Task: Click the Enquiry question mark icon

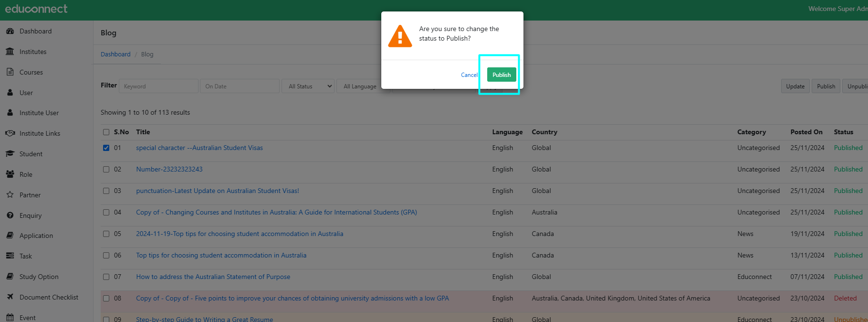Action: (10, 215)
